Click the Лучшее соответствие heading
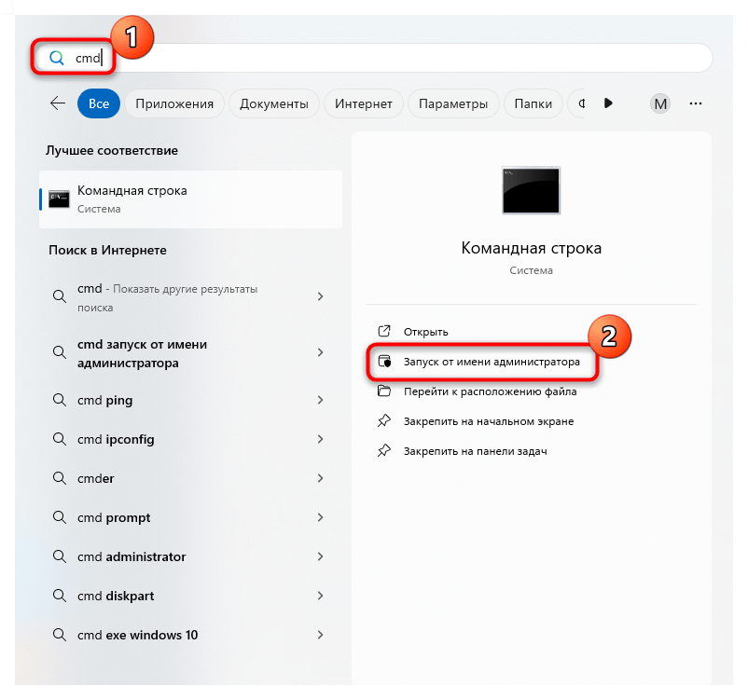This screenshot has width=748, height=700. pyautogui.click(x=112, y=151)
